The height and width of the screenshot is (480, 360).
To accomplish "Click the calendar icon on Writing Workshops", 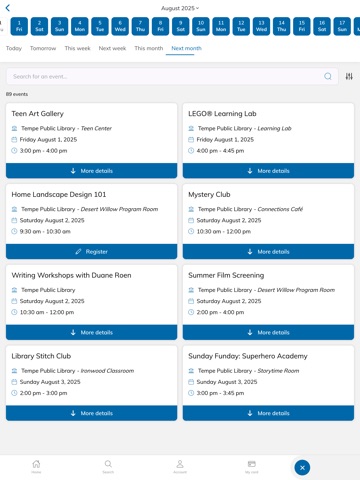I will (x=14, y=301).
